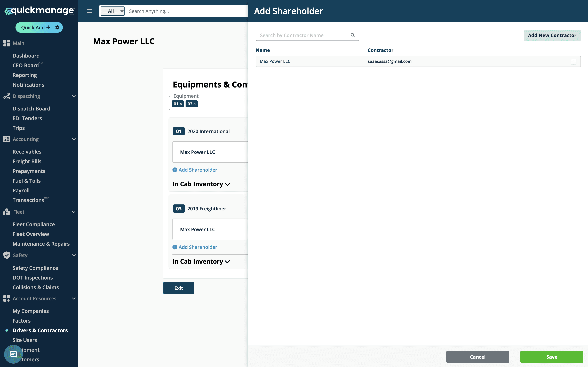Screen dimensions: 588x367
Task: Collapse the Dispatching section
Action: coord(74,96)
